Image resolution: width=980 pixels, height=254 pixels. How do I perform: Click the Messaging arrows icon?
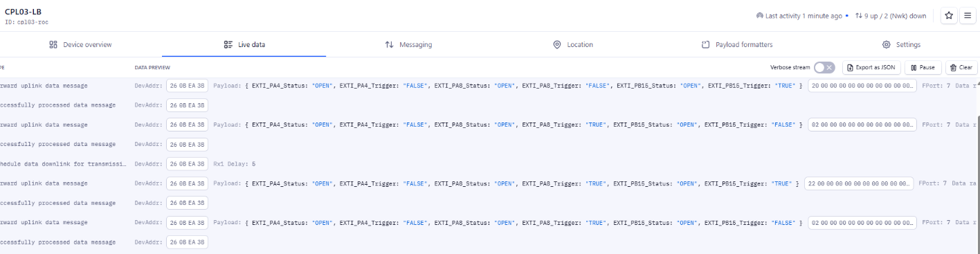pyautogui.click(x=390, y=45)
